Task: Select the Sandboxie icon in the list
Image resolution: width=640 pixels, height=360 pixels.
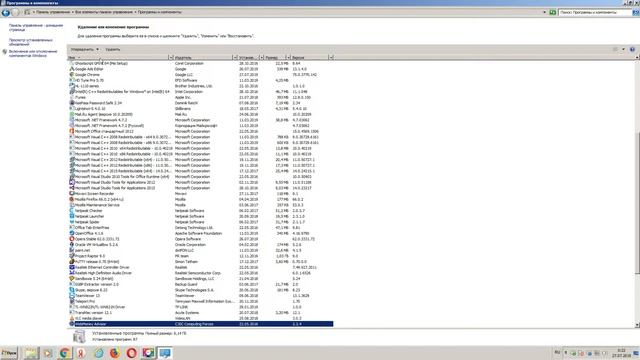Action: [72, 278]
